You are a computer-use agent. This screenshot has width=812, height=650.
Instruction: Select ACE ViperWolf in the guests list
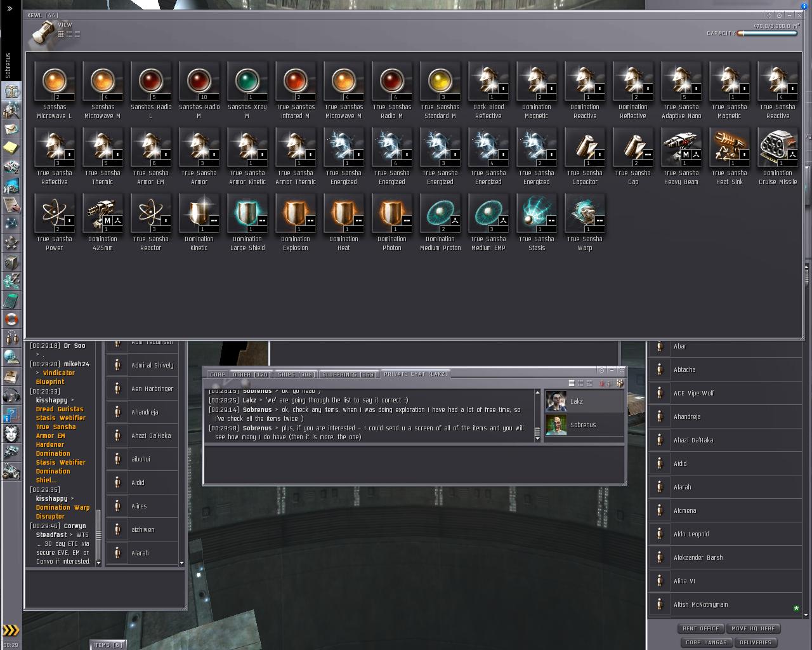pyautogui.click(x=726, y=394)
